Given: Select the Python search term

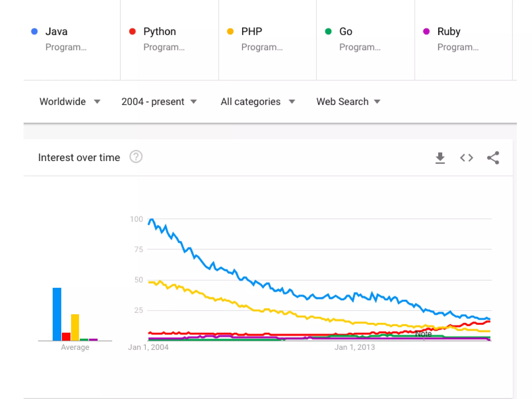Looking at the screenshot, I should coord(159,32).
